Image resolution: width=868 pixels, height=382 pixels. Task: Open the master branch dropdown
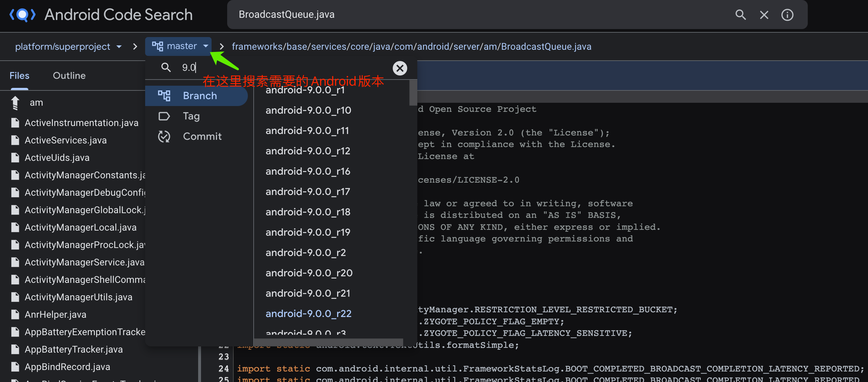178,46
